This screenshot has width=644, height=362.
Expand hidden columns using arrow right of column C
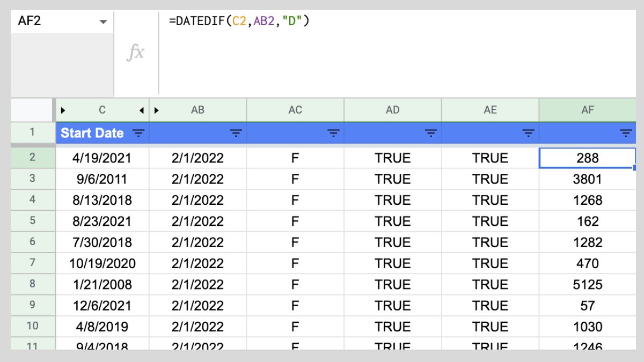[x=141, y=110]
